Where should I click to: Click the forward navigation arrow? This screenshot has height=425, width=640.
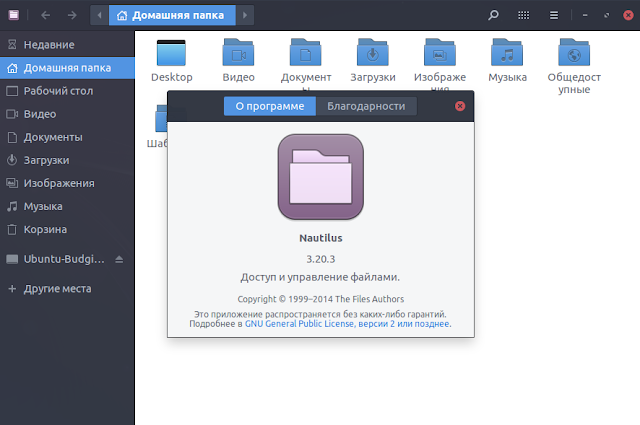[72, 16]
